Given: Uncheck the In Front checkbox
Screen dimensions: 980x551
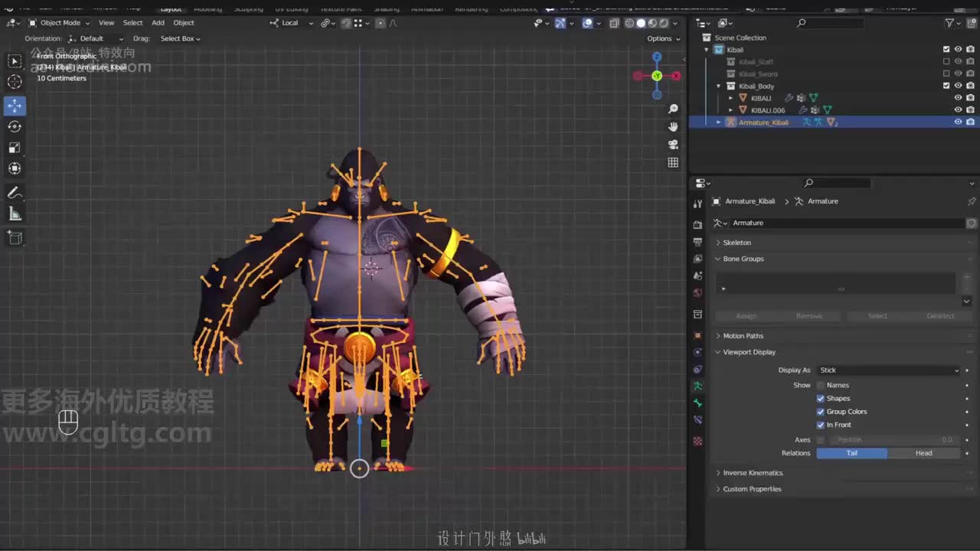Looking at the screenshot, I should 821,425.
